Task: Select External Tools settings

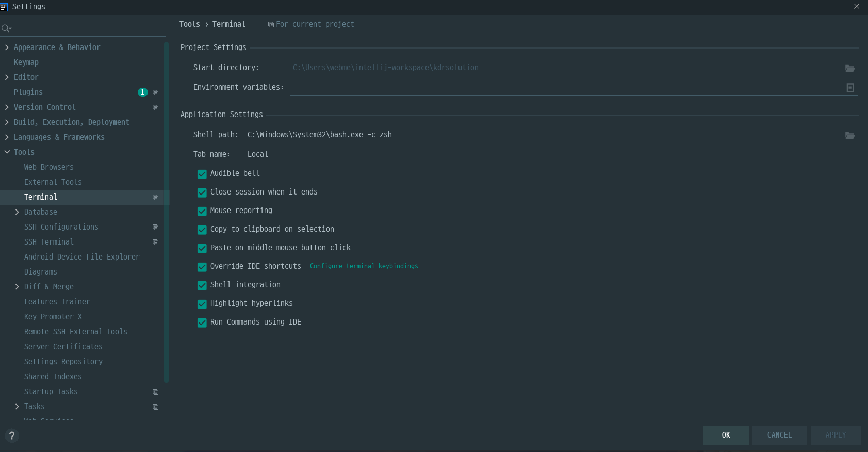Action: pos(53,182)
